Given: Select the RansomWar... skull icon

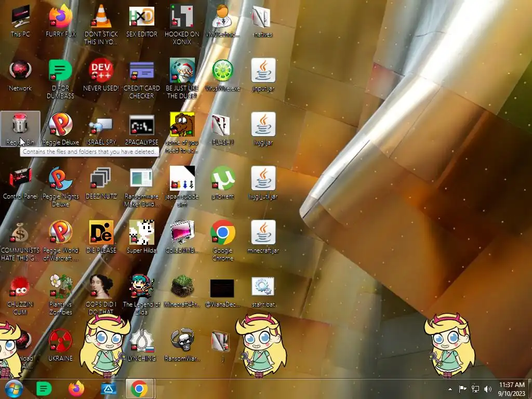Looking at the screenshot, I should coord(182,345).
